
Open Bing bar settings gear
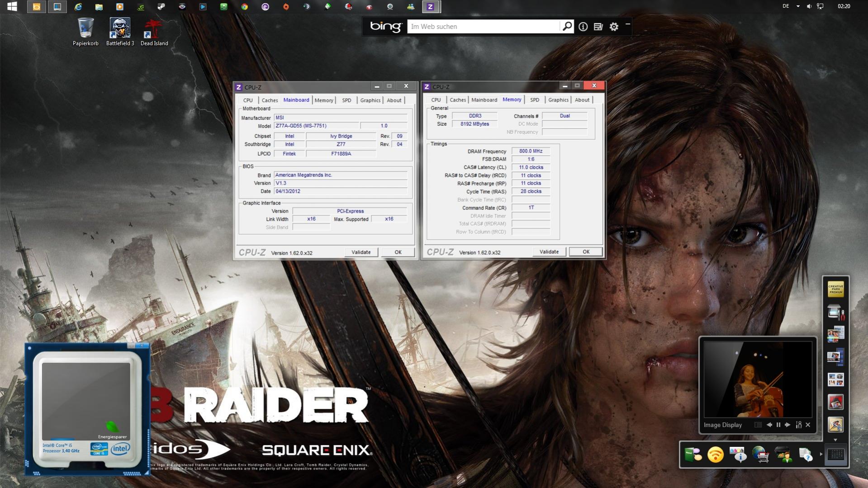pos(614,27)
